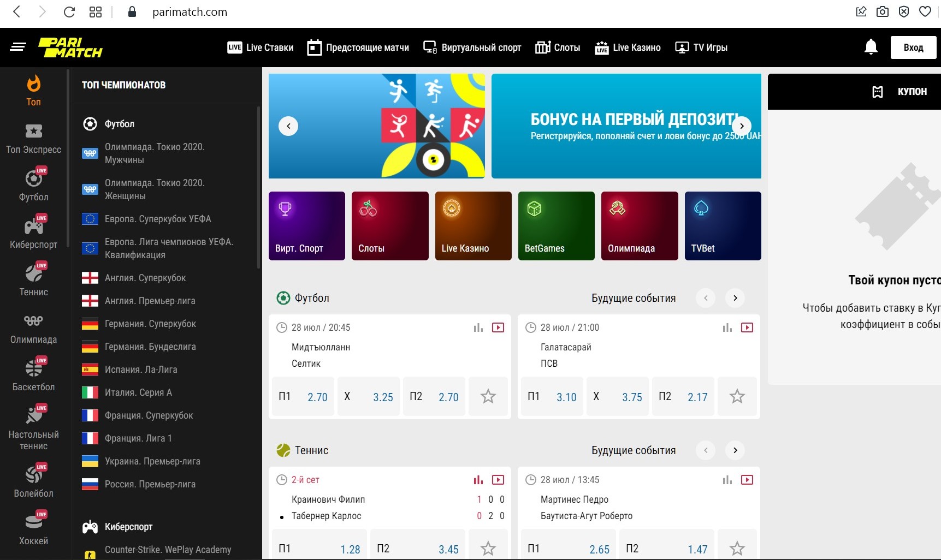Favorite the Галатасарай vs ПСВ match
941x560 pixels.
point(737,396)
